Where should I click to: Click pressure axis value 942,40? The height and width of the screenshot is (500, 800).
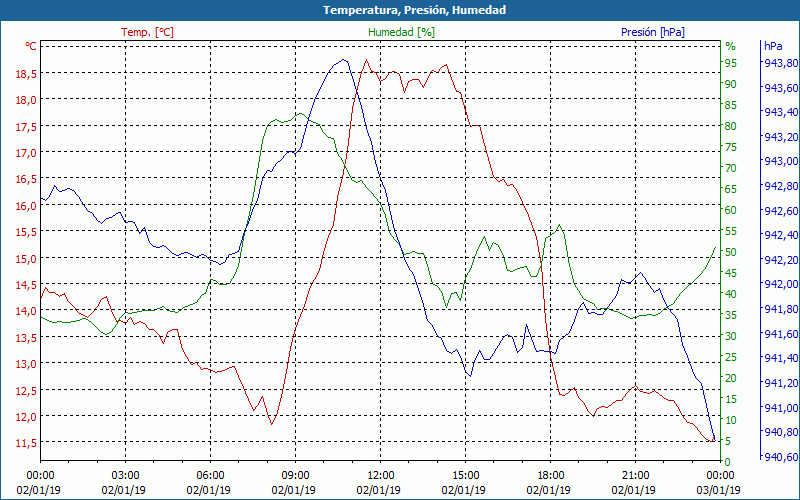click(781, 235)
